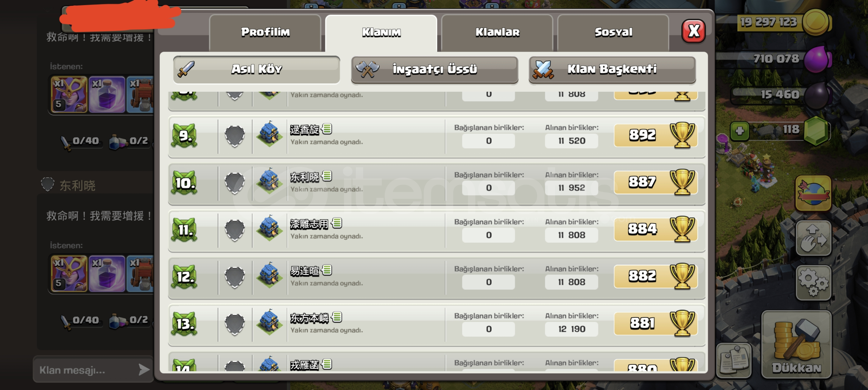Open the Dükkan shop icon
Image resolution: width=868 pixels, height=390 pixels.
797,344
